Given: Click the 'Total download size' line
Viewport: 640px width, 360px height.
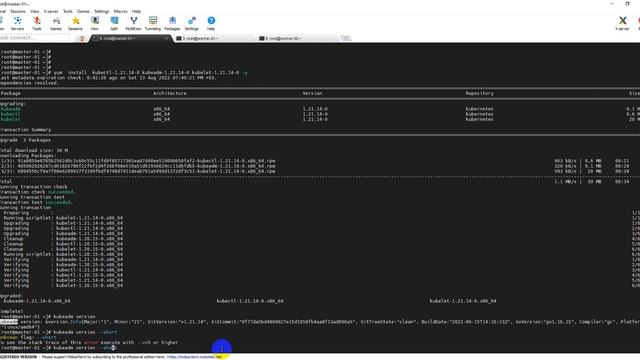Looking at the screenshot, I should coord(34,151).
